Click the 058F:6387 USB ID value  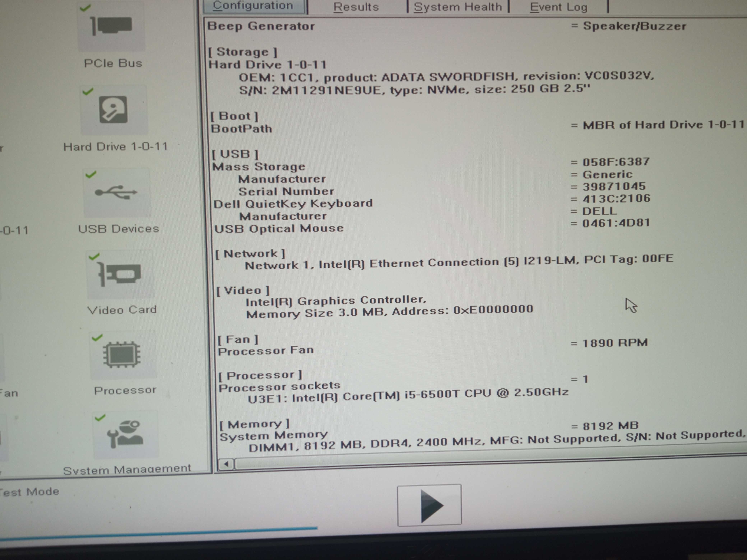(x=616, y=162)
